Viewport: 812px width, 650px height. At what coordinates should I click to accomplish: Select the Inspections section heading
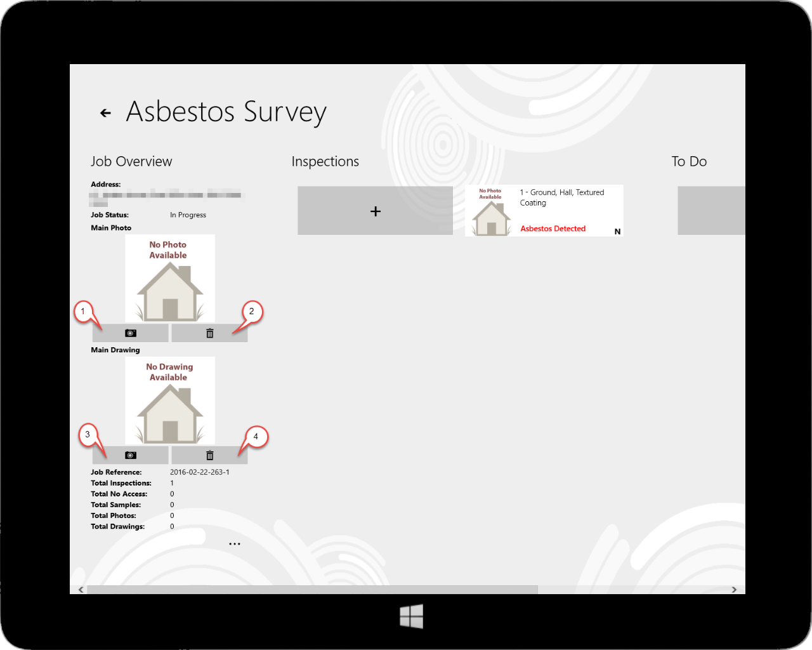coord(325,161)
